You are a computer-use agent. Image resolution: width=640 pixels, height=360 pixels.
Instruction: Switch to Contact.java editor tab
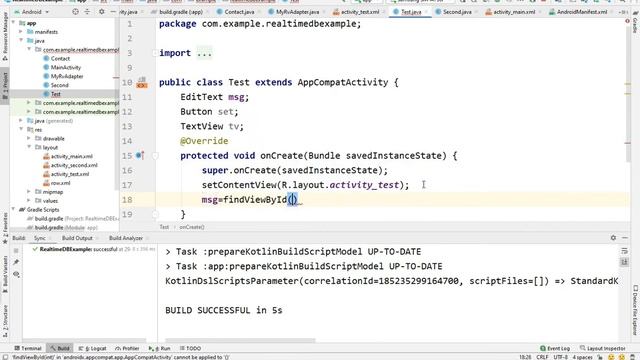pyautogui.click(x=239, y=12)
